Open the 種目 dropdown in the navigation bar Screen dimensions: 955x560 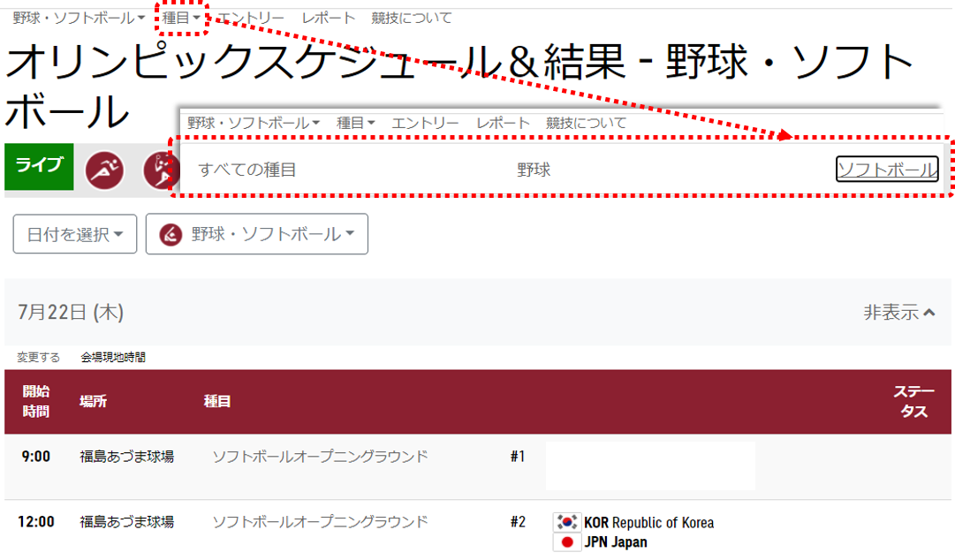(179, 17)
